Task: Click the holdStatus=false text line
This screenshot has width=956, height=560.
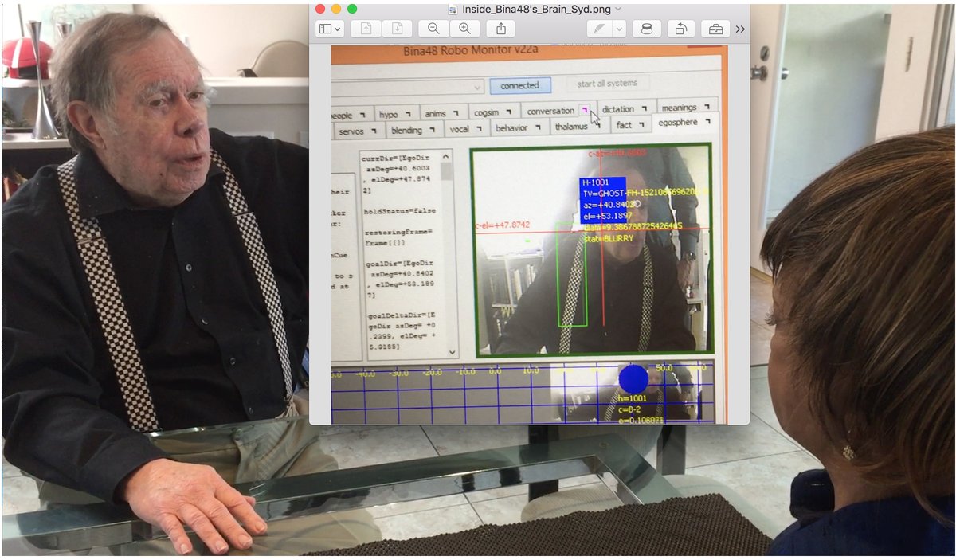Action: 400,211
